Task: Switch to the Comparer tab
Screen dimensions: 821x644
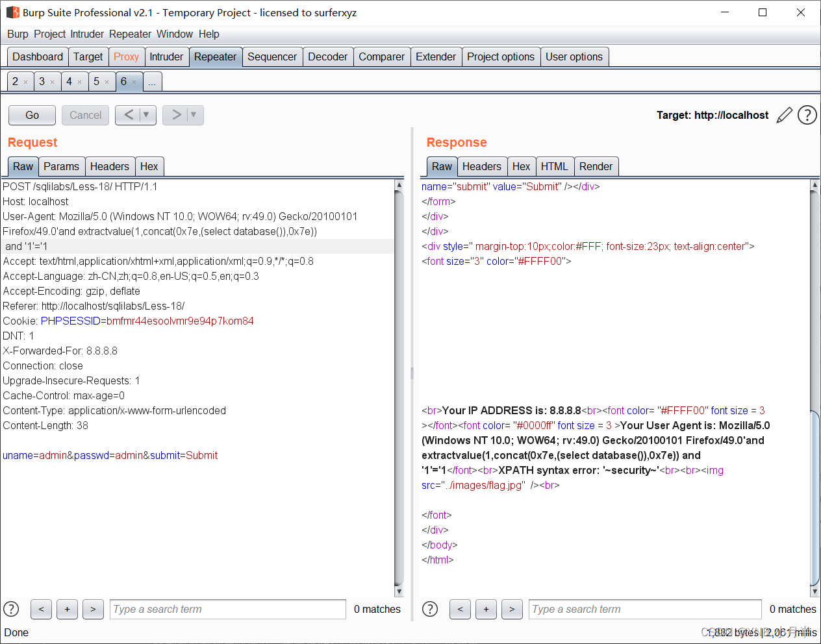Action: 381,56
